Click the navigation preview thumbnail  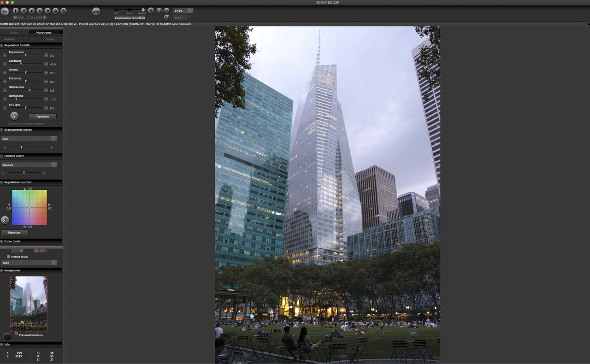29,303
